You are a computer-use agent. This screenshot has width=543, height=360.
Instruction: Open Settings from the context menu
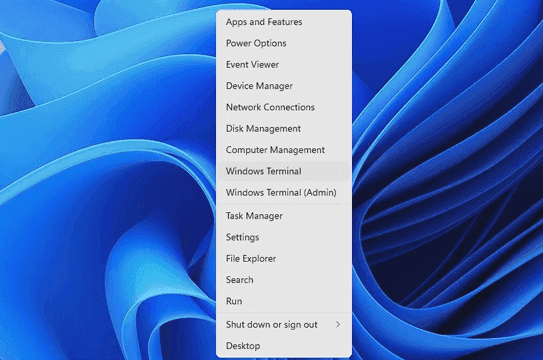click(284, 237)
